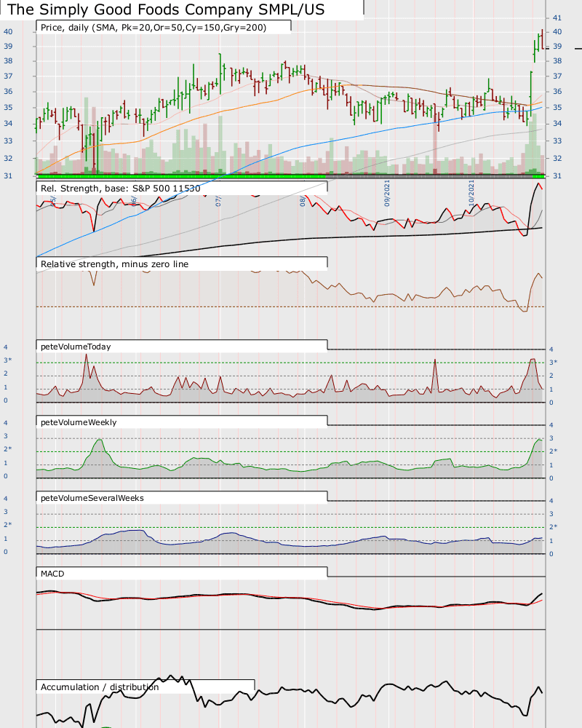The width and height of the screenshot is (582, 728).
Task: Click the '31' price label on left axis
Action: click(x=8, y=176)
